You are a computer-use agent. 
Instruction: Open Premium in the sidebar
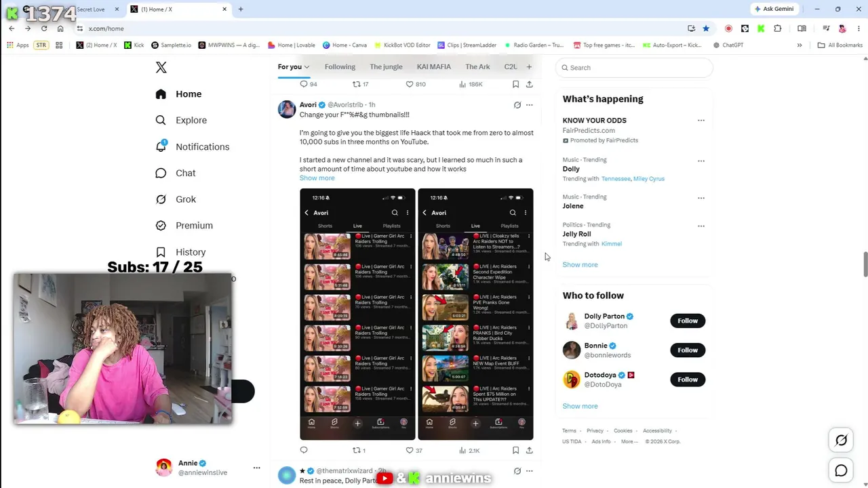coord(184,226)
